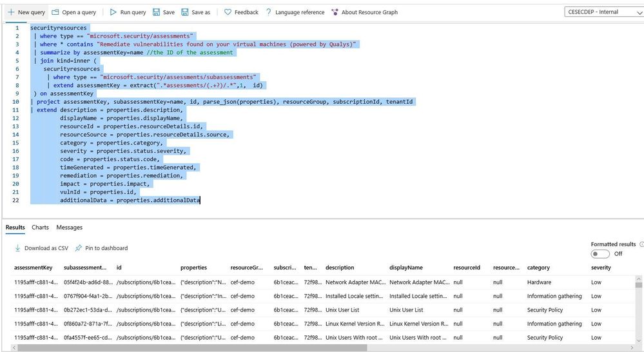The height and width of the screenshot is (352, 644).
Task: Click the properties column header
Action: click(x=194, y=268)
